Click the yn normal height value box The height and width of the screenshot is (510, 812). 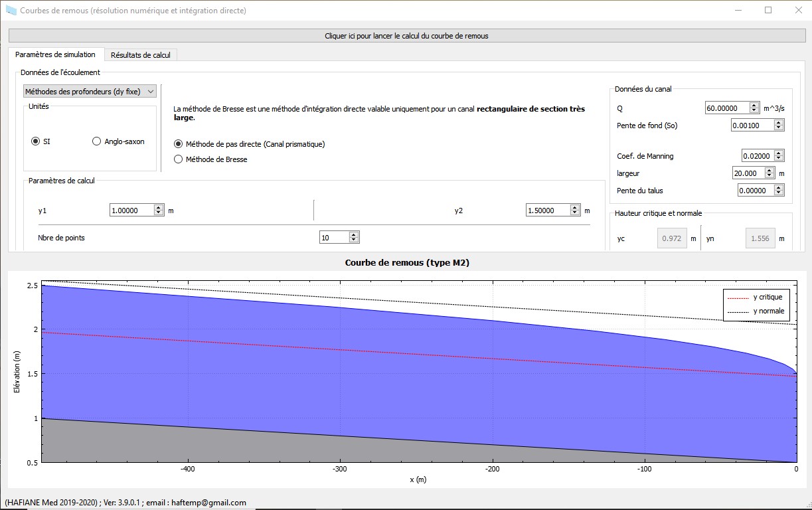(761, 238)
